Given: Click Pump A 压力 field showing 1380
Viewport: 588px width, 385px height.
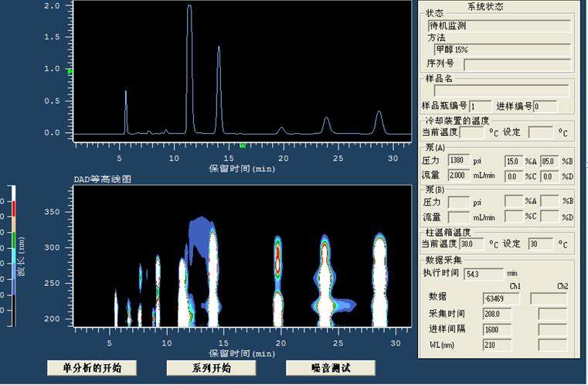Looking at the screenshot, I should (x=459, y=161).
